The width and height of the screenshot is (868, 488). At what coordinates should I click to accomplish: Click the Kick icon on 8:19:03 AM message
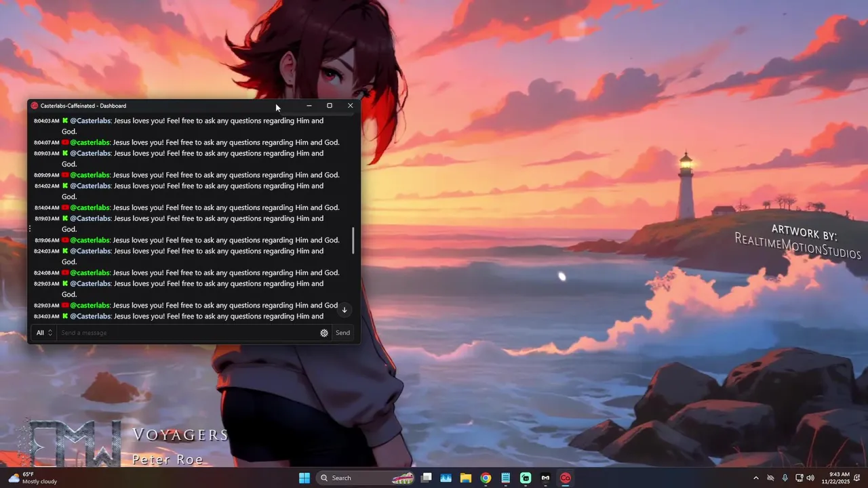tap(65, 218)
